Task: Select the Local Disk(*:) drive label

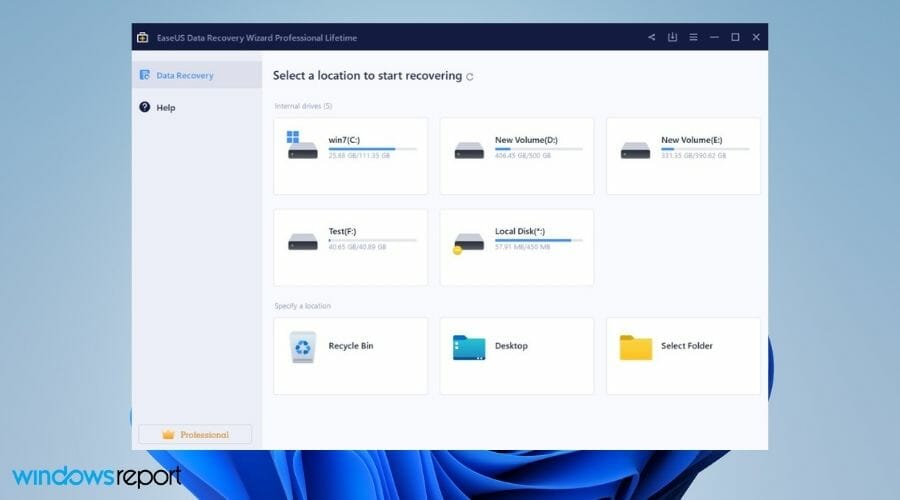Action: point(520,231)
